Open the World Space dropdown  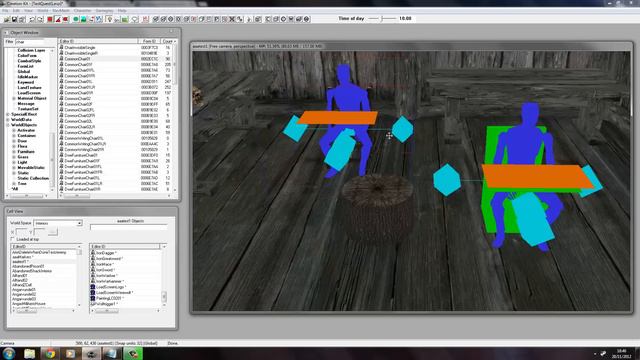coord(79,223)
